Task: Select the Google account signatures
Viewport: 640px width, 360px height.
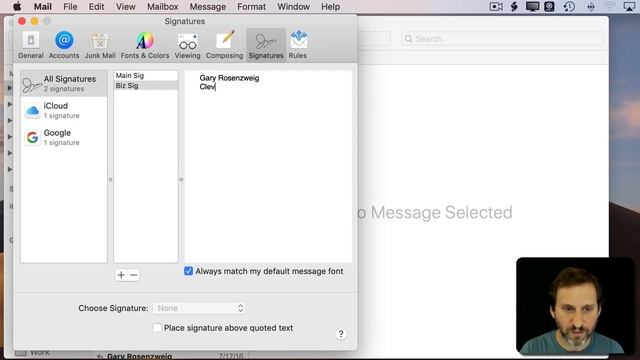Action: click(x=64, y=137)
